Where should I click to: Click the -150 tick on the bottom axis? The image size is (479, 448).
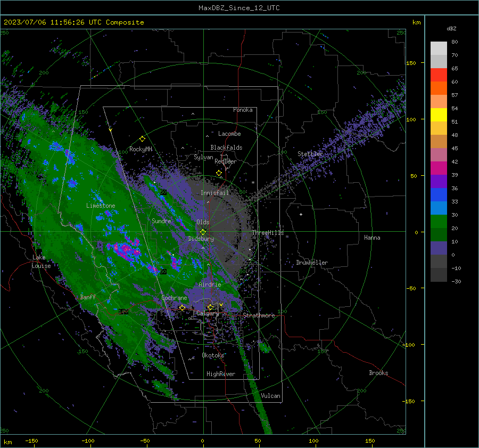tap(31, 441)
